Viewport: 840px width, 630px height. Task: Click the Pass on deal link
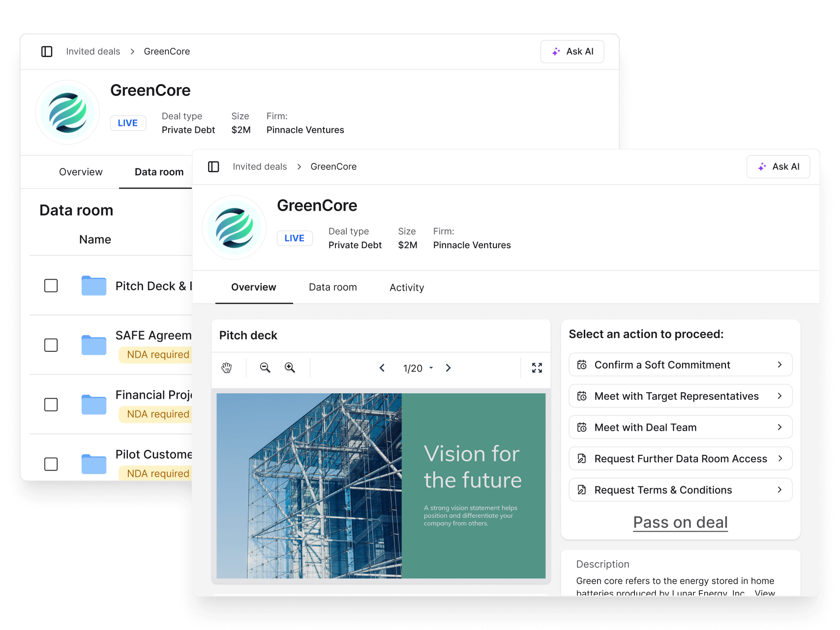pos(680,522)
